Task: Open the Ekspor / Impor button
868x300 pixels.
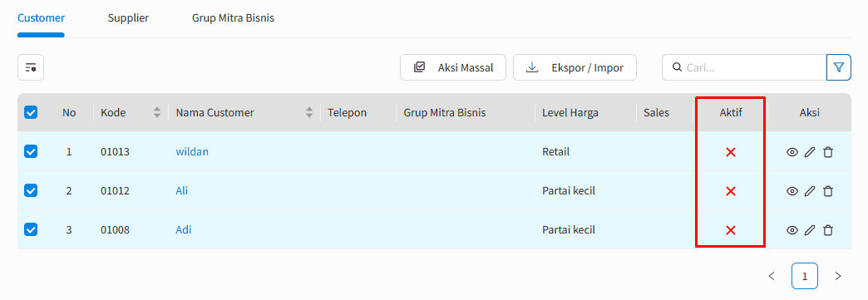Action: click(x=575, y=67)
